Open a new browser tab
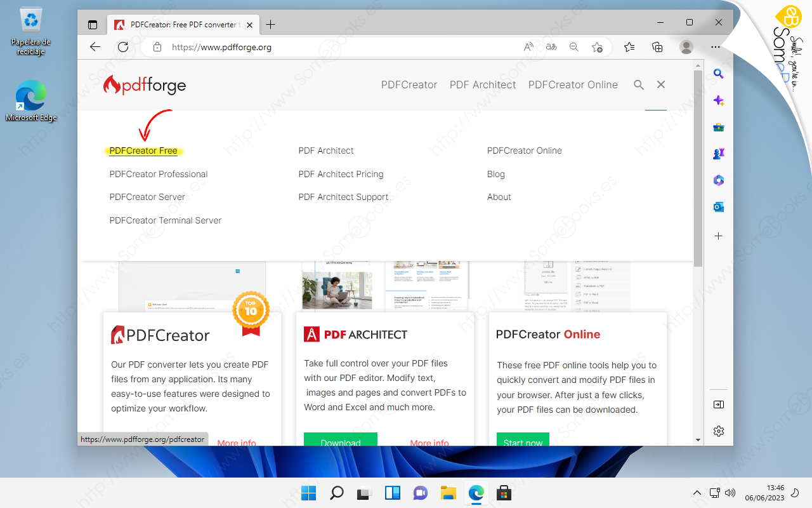Viewport: 812px width, 508px height. [271, 25]
